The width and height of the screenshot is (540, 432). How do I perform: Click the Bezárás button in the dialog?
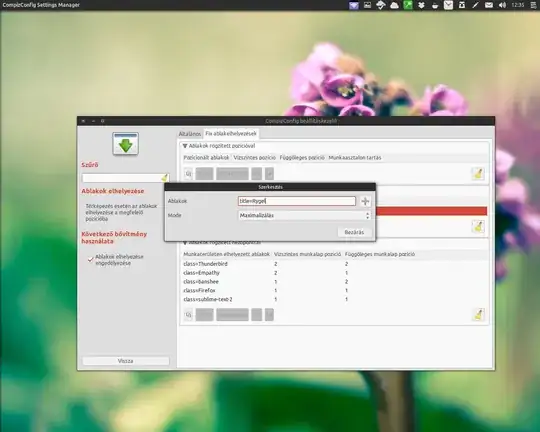click(354, 232)
